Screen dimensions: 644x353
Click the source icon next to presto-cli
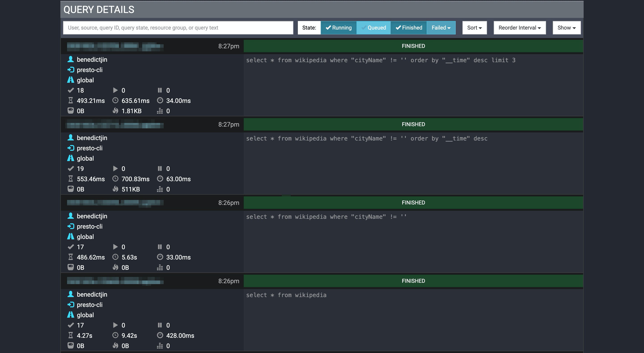(x=71, y=70)
